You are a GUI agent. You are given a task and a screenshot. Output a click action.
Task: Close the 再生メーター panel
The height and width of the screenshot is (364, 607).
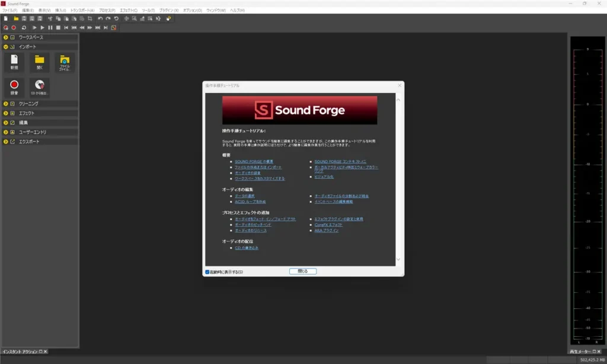click(599, 352)
